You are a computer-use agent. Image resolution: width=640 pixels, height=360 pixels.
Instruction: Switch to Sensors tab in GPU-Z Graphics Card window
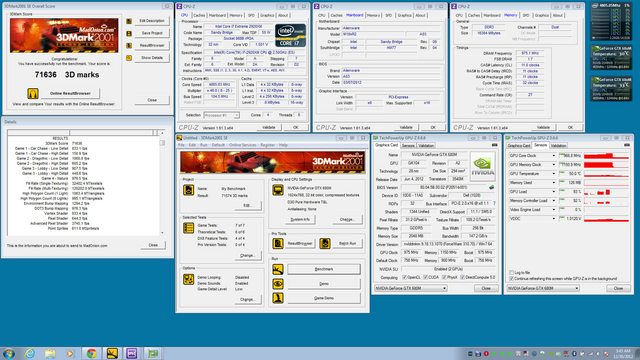408,145
